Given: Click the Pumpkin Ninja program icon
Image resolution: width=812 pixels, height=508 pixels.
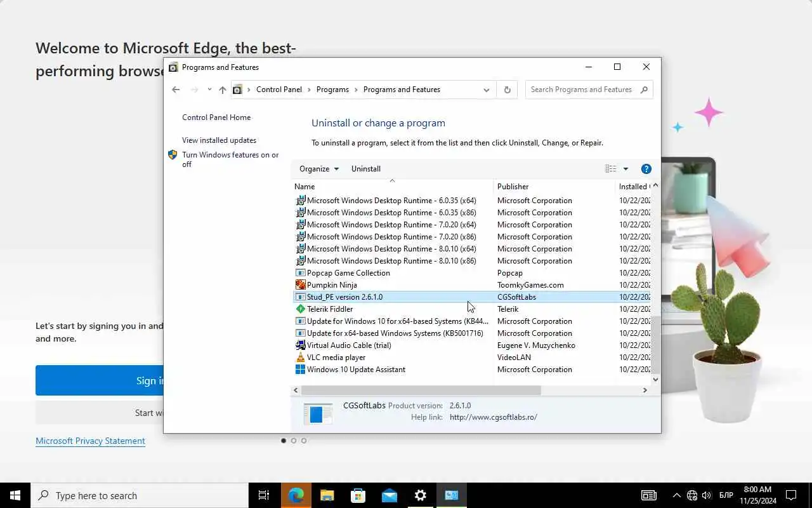Looking at the screenshot, I should [301, 285].
